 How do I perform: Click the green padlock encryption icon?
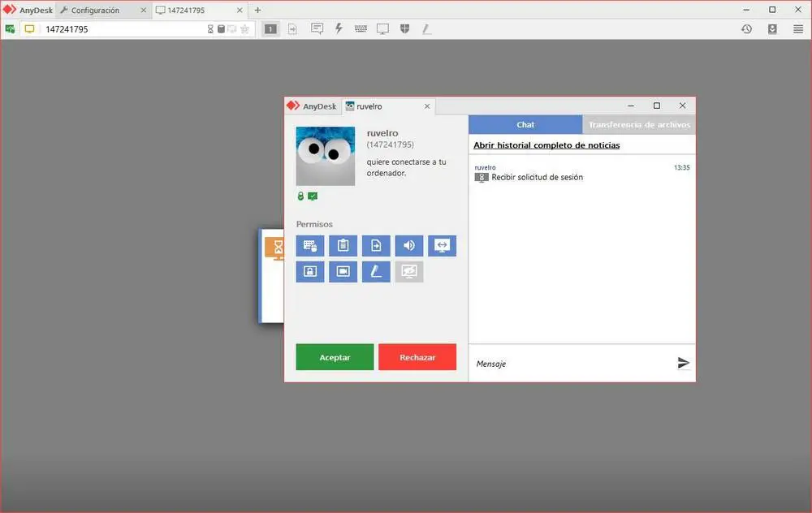pos(300,196)
